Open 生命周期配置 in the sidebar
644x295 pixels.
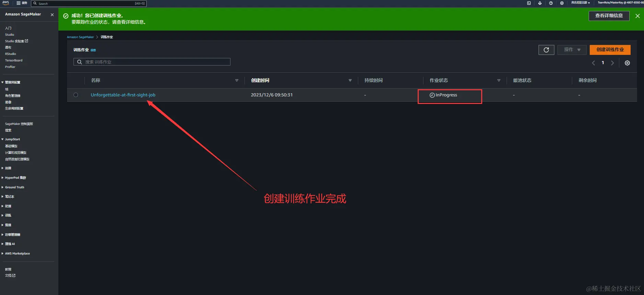coord(14,108)
